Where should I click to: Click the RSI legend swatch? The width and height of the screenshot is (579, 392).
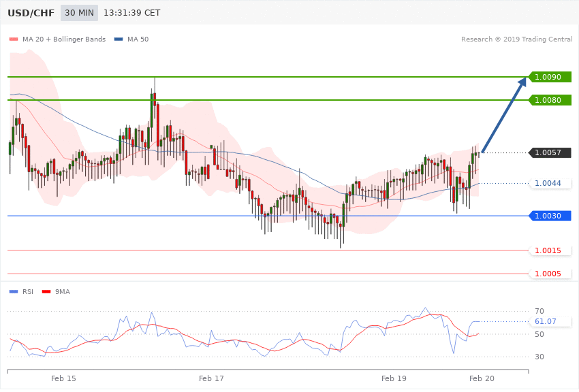point(14,292)
